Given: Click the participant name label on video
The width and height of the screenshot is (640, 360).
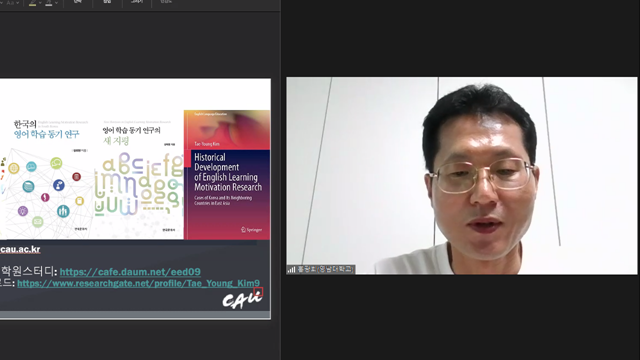Looking at the screenshot, I should tap(325, 269).
